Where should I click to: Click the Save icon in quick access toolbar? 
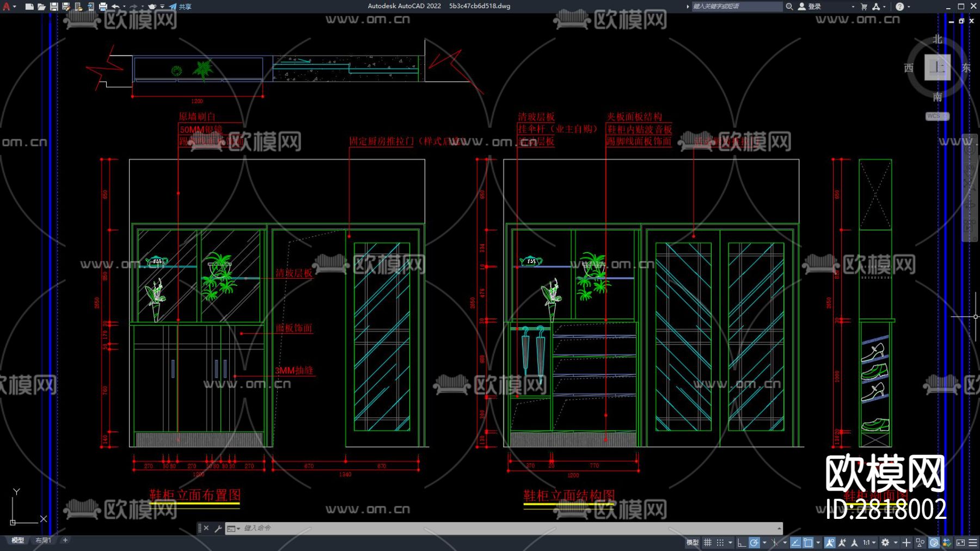click(54, 7)
